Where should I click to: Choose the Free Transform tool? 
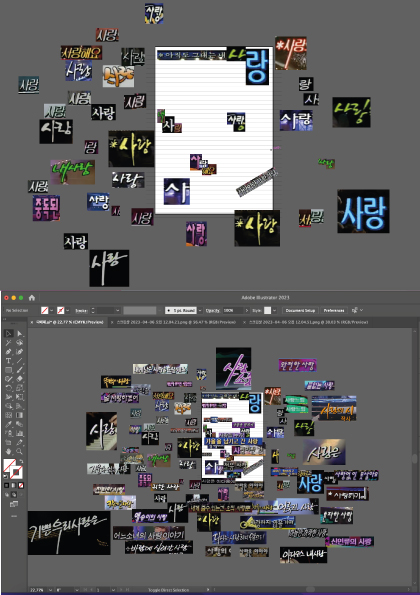point(20,397)
